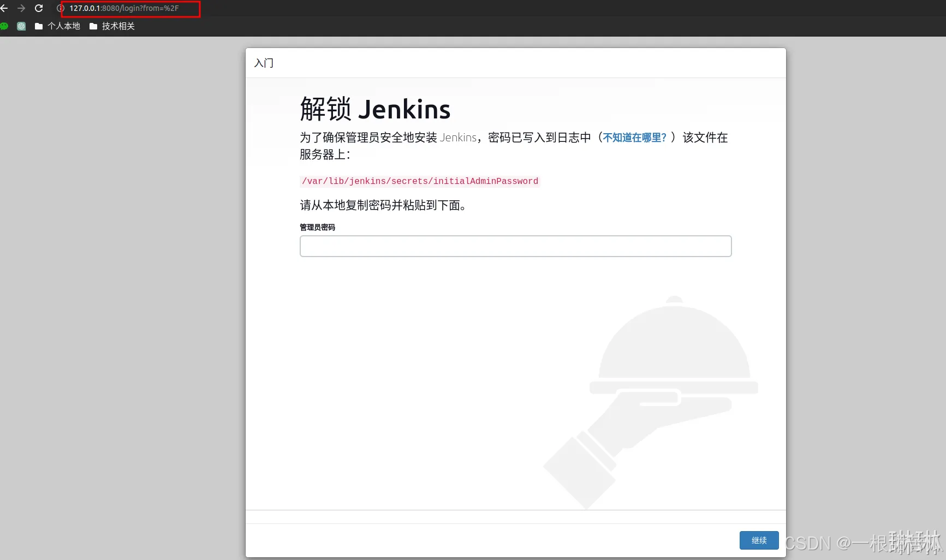Select the initialAdminPassword file path text

[420, 181]
